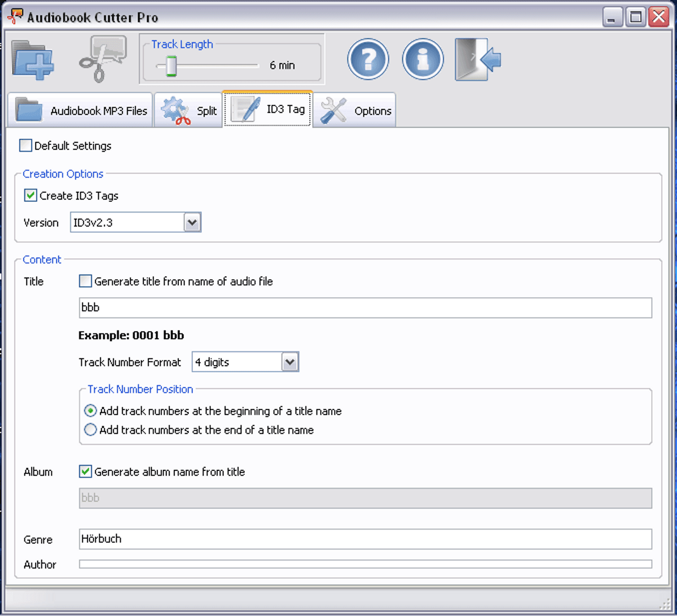
Task: Uncheck Generate album name from title
Action: pos(85,472)
